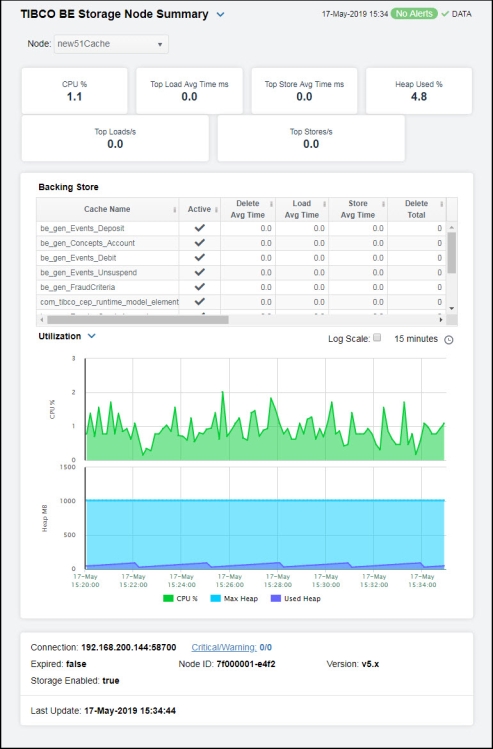
Task: Select the com_tibco_cep_runtime_model_element row
Action: click(241, 302)
